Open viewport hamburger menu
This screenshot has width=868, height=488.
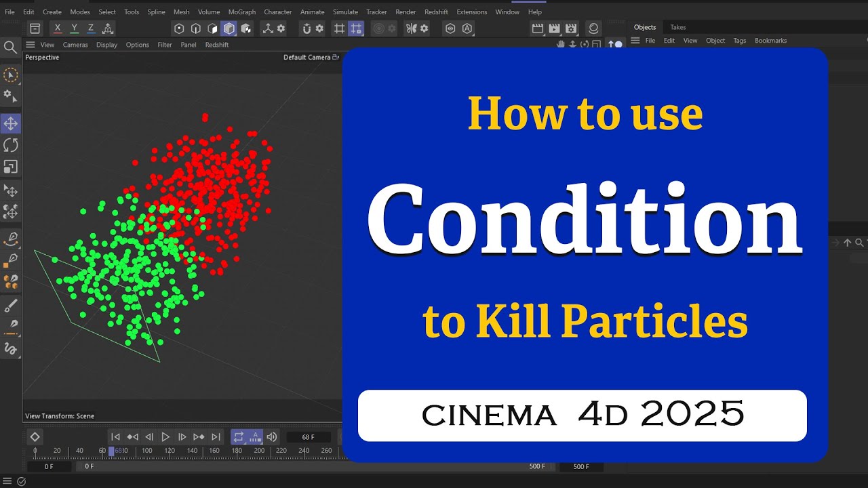pos(30,45)
